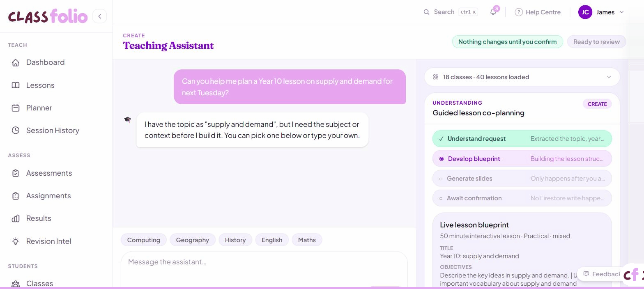Click the Dashboard home icon
This screenshot has height=289, width=644.
click(x=16, y=62)
